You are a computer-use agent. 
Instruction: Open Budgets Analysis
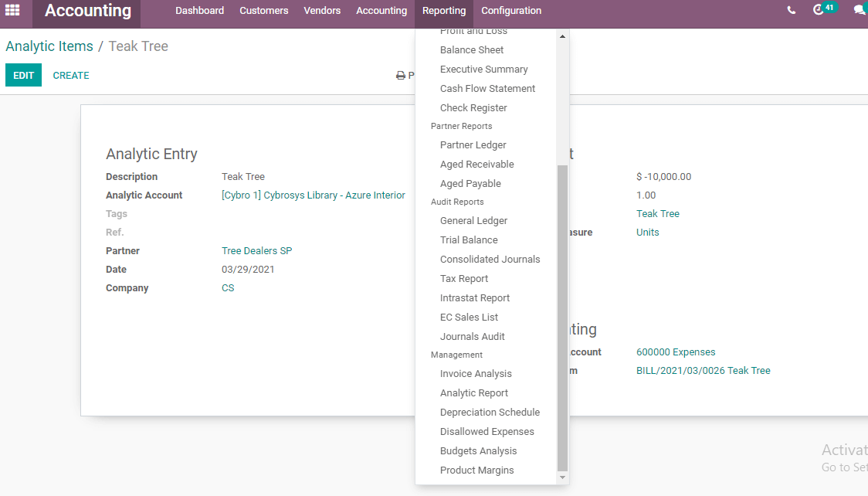coord(478,451)
